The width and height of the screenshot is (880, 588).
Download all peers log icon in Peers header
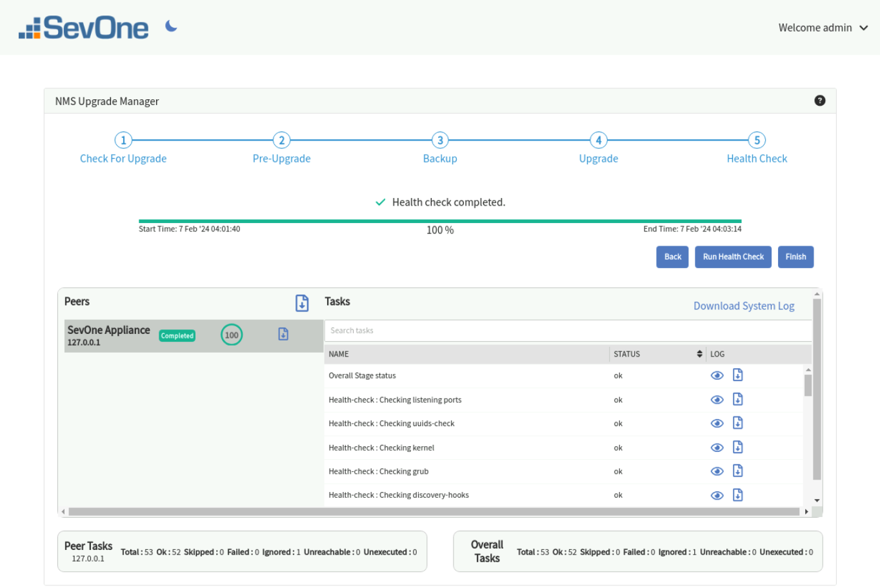coord(302,303)
